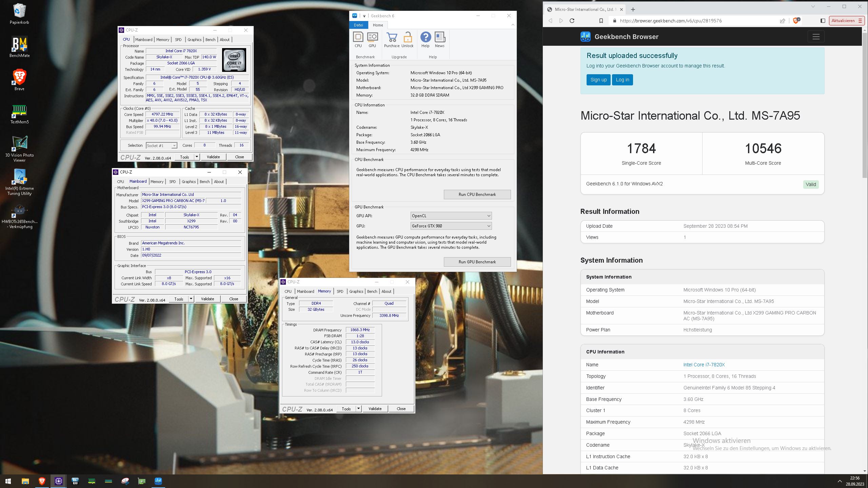
Task: Open Socket #1 selection dropdown in CPU-Z
Action: (x=161, y=146)
